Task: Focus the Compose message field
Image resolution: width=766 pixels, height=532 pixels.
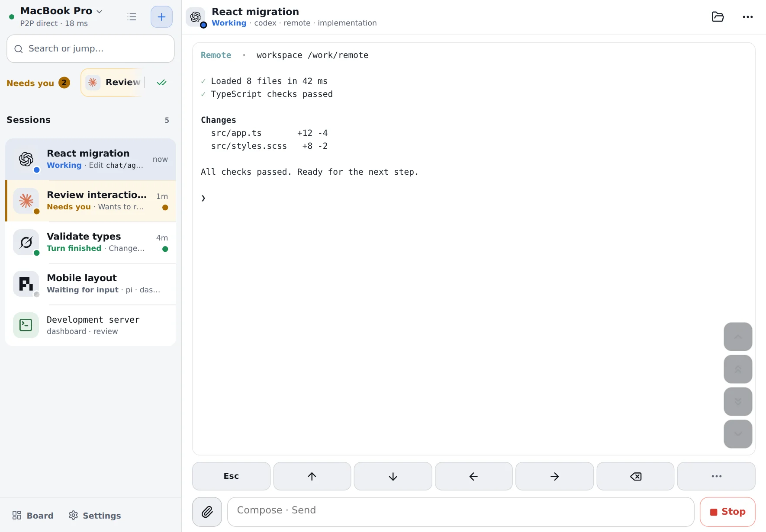Action: (460, 512)
